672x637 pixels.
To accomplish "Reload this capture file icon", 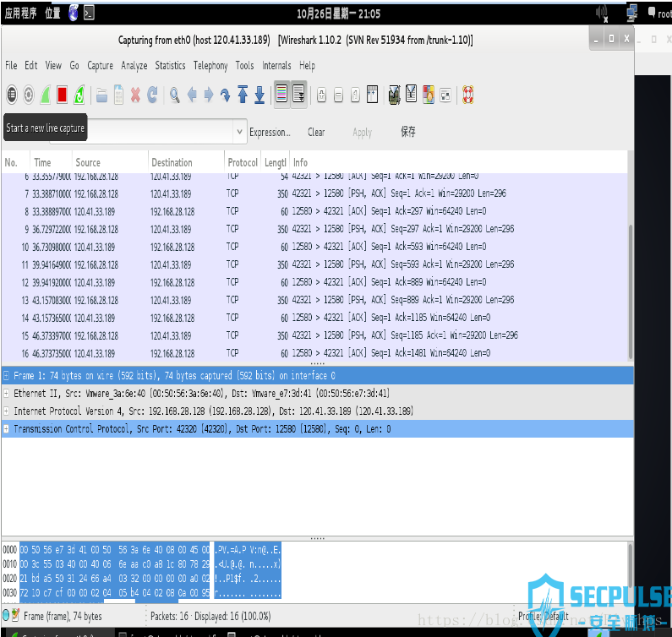I will 152,95.
